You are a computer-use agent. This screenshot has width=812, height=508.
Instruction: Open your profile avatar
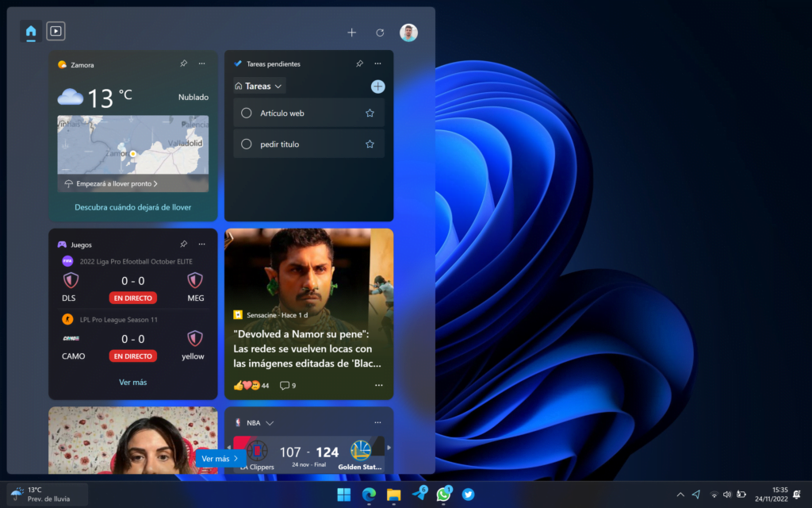[x=408, y=33]
